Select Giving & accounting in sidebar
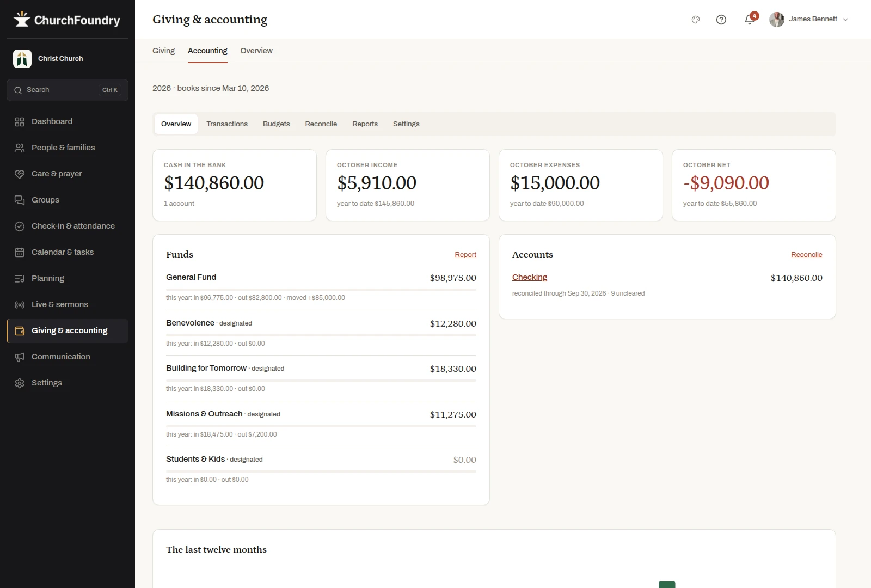 click(68, 330)
